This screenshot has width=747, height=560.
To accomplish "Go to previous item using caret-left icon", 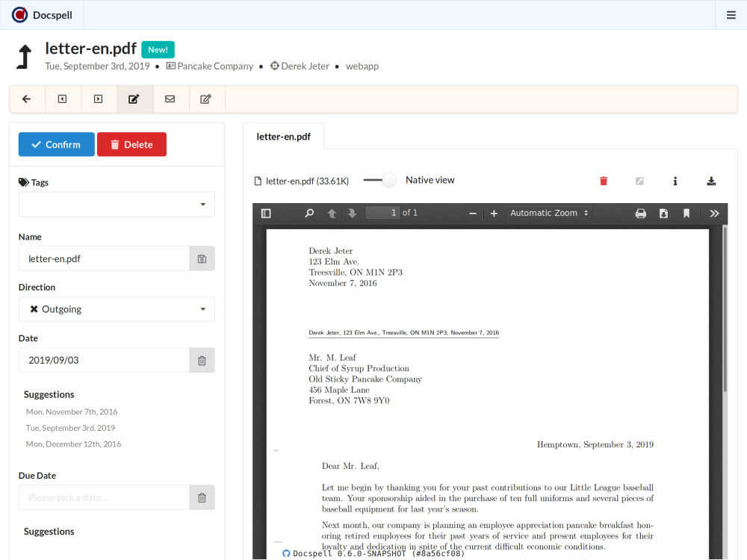I will pos(63,99).
